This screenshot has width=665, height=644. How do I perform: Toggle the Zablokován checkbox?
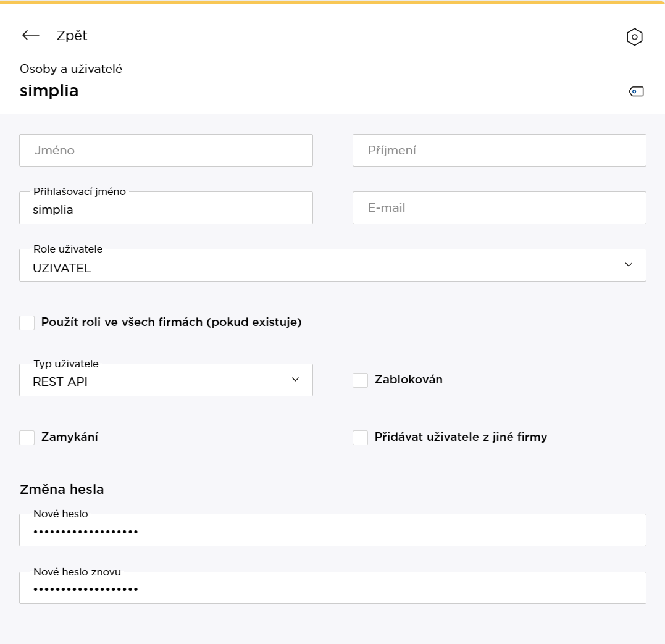coord(360,380)
